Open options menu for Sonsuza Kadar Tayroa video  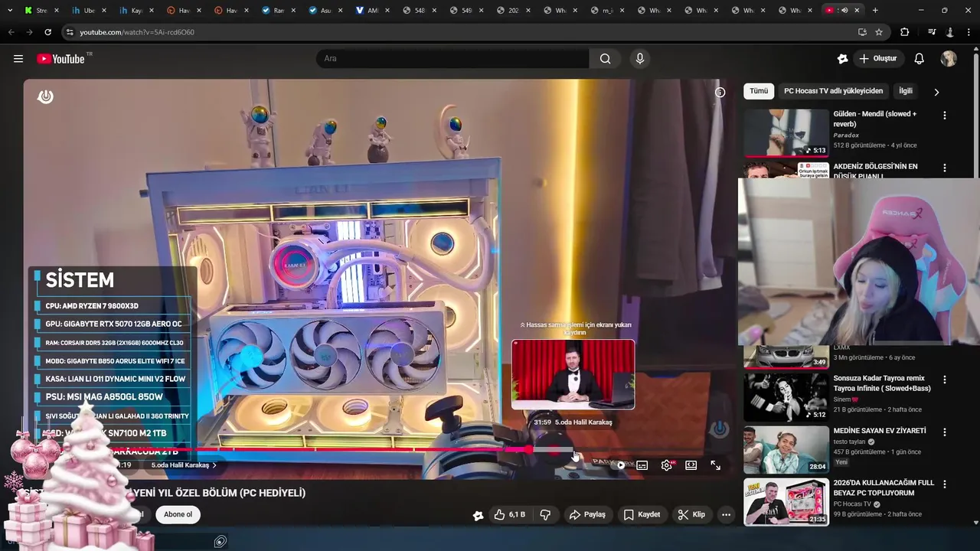945,380
